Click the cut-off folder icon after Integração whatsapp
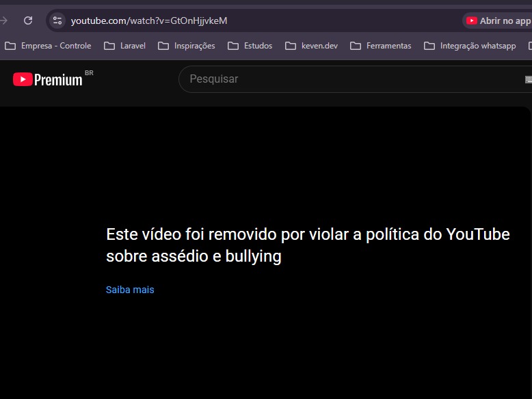The width and height of the screenshot is (532, 399). point(529,46)
